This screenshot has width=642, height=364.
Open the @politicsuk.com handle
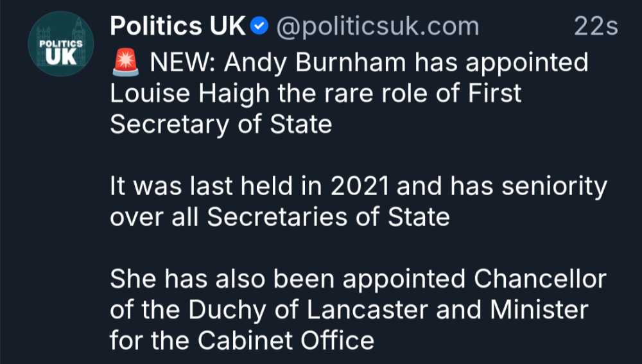coord(377,27)
